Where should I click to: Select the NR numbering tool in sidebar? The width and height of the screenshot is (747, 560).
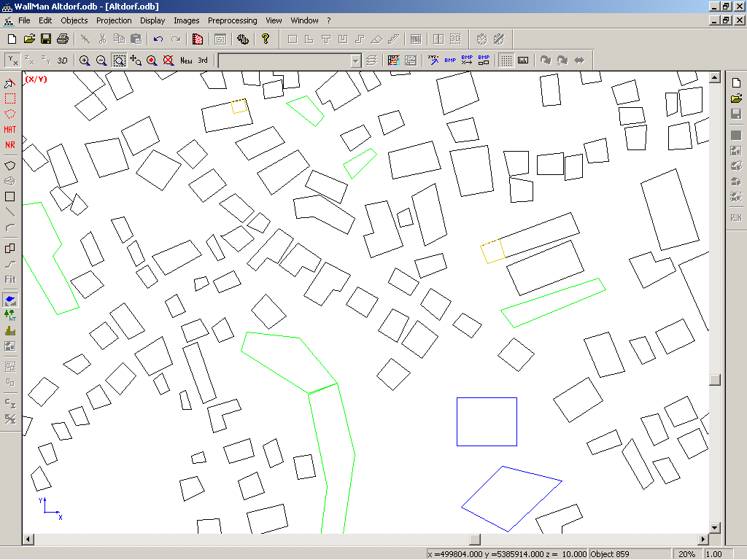point(10,145)
